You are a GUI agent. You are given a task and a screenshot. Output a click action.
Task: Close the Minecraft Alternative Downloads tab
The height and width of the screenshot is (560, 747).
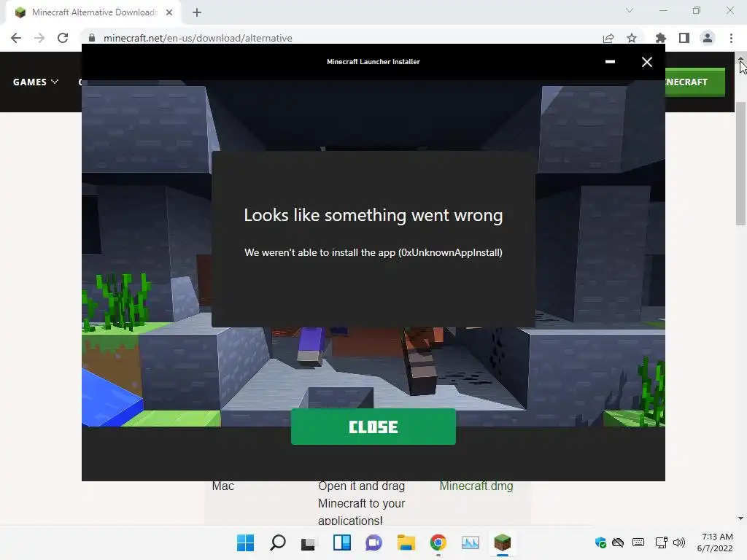coord(169,13)
